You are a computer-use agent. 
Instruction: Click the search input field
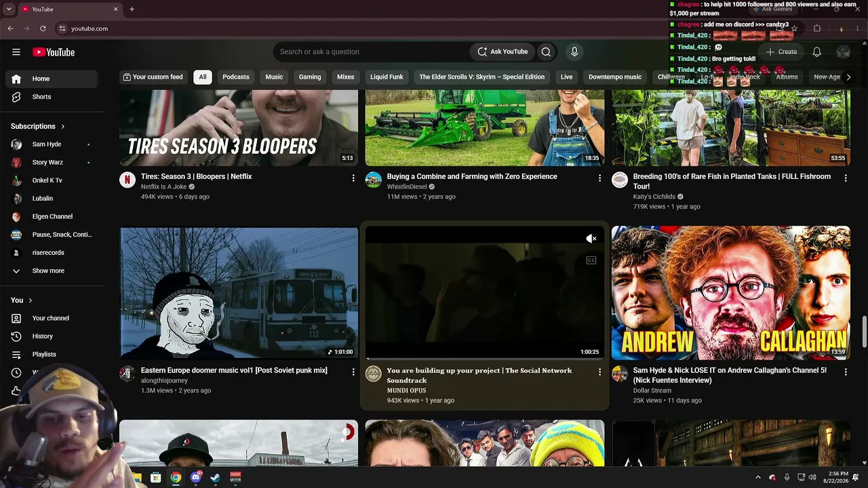[372, 52]
